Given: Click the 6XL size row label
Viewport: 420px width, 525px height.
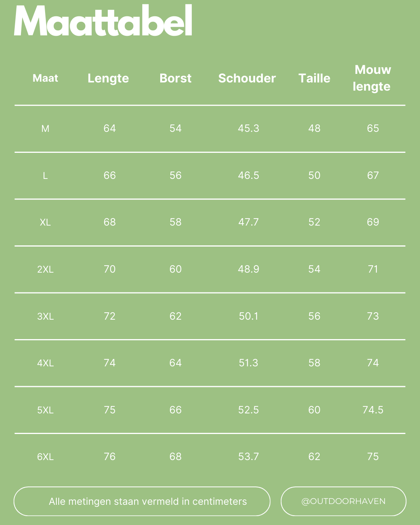Looking at the screenshot, I should tap(45, 457).
